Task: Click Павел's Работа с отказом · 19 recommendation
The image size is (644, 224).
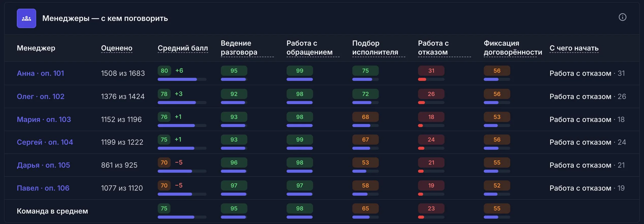Action: 587,188
